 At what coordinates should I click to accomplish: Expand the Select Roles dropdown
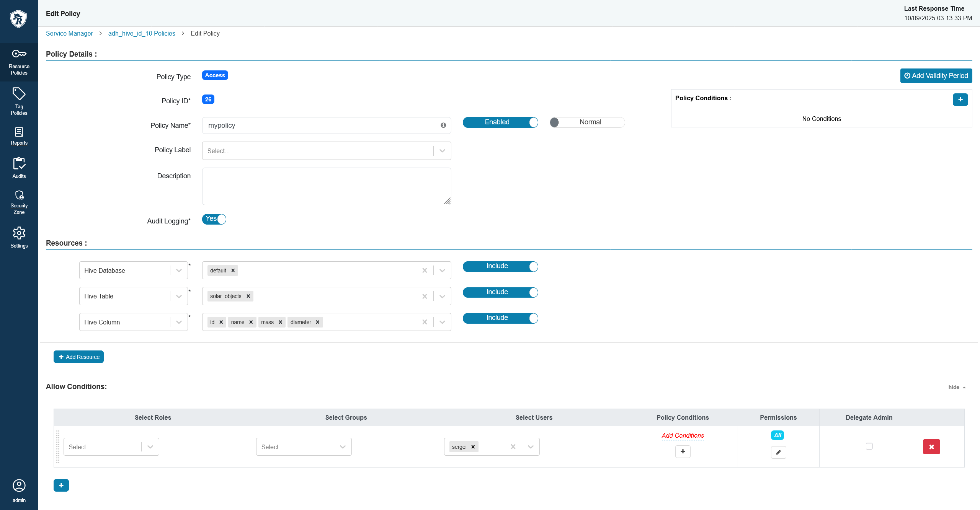click(x=150, y=447)
